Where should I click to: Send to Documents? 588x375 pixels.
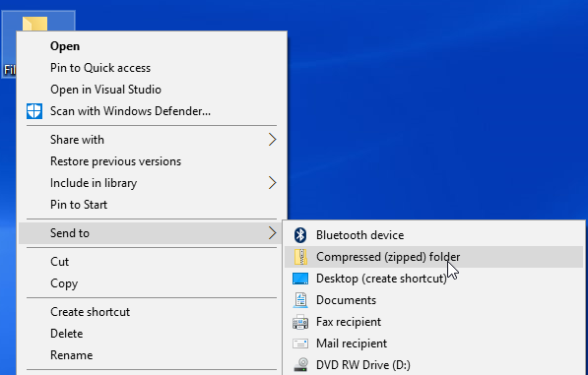point(434,300)
